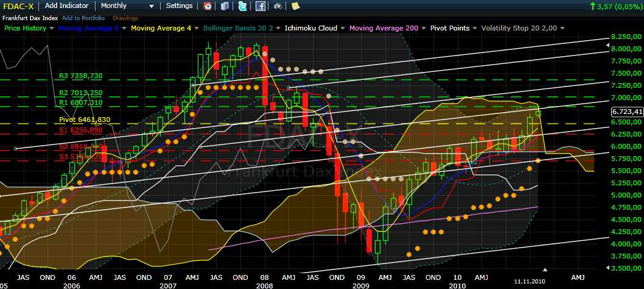Open the chart Settings
This screenshot has width=644, height=289.
coord(179,5)
